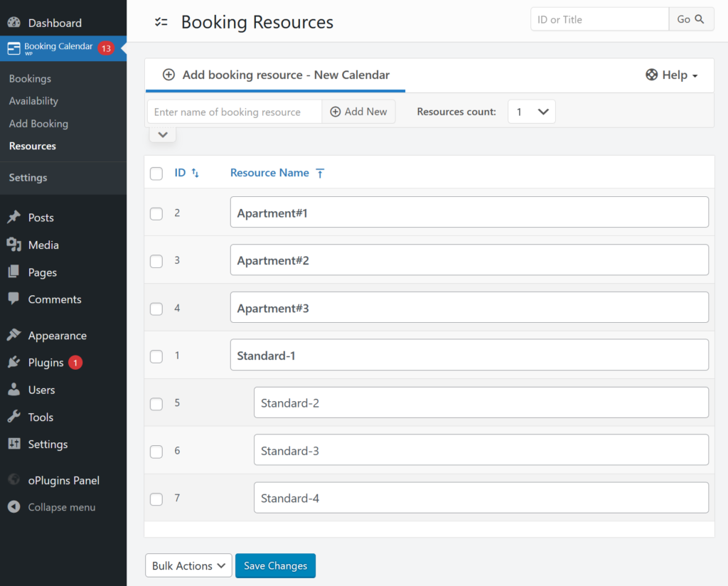The image size is (728, 586).
Task: Click the checklist icon beside Booking Resources heading
Action: pyautogui.click(x=161, y=22)
